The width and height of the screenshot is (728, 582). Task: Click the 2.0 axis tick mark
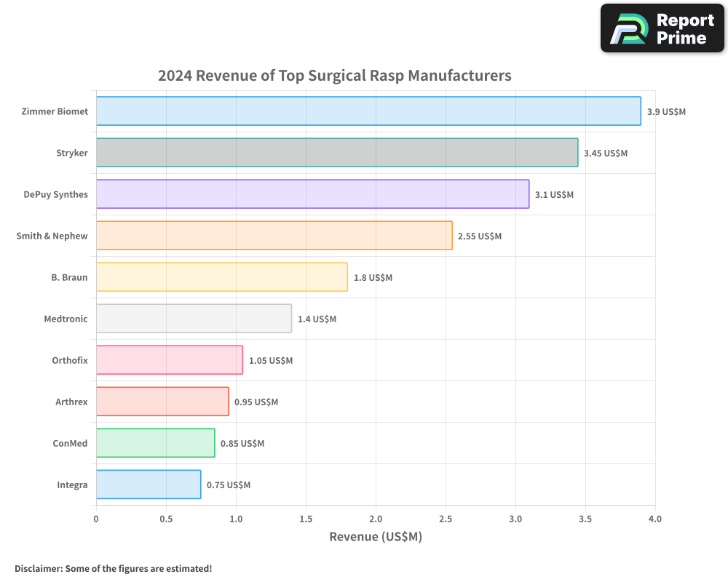[375, 519]
